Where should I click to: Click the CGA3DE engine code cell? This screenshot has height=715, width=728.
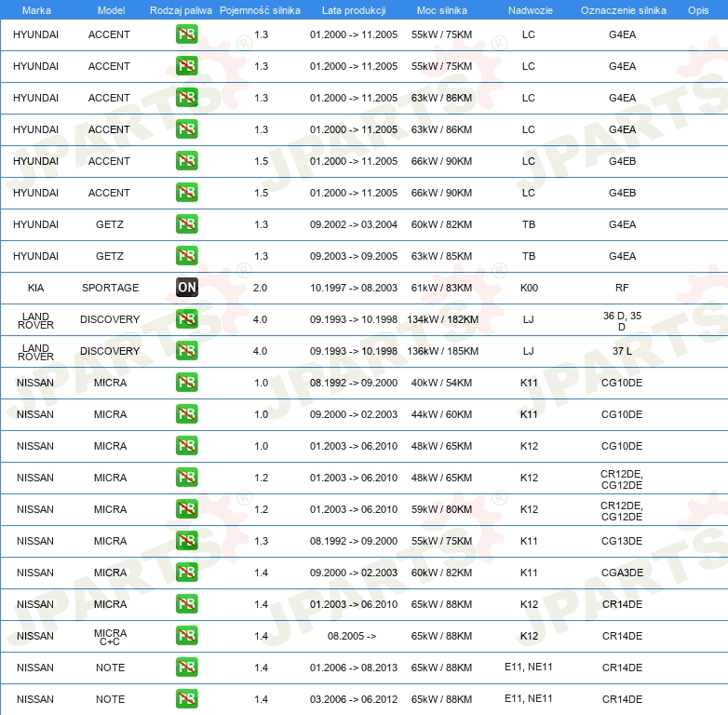[x=622, y=573]
